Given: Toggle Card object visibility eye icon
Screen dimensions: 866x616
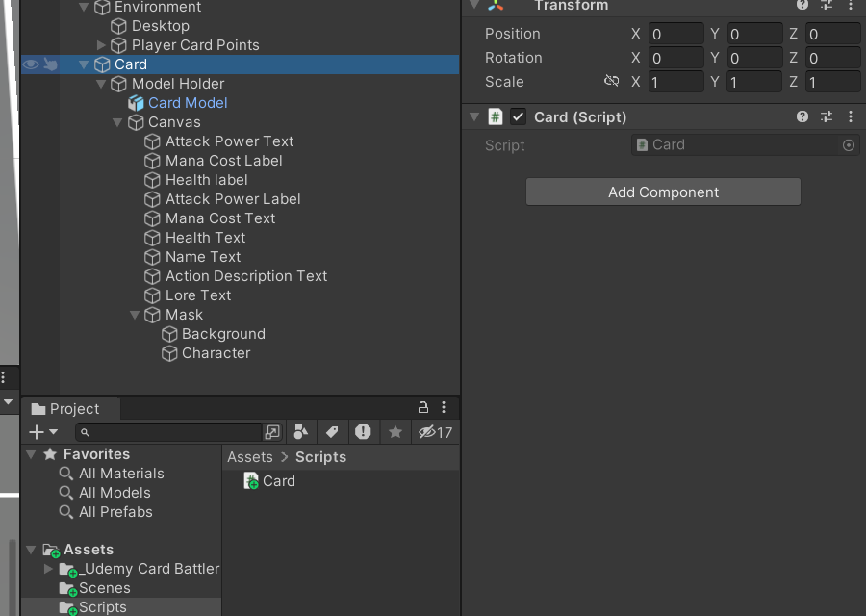Looking at the screenshot, I should point(31,64).
